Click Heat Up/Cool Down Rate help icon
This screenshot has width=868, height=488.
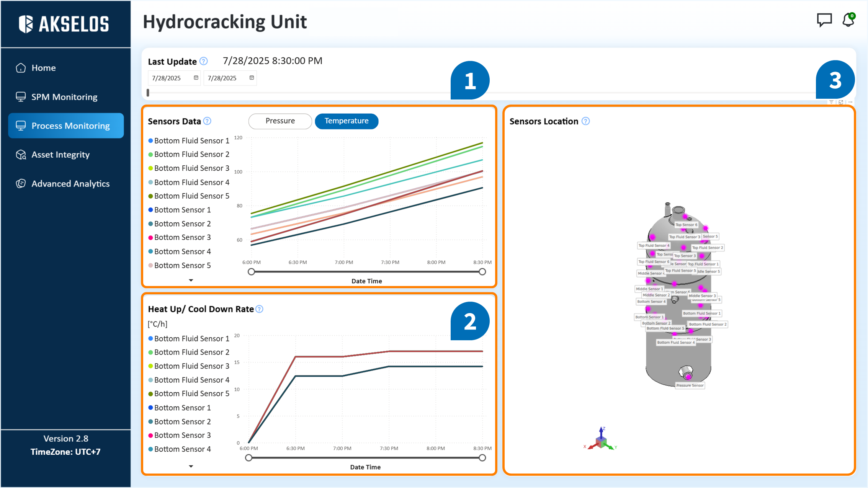point(259,309)
